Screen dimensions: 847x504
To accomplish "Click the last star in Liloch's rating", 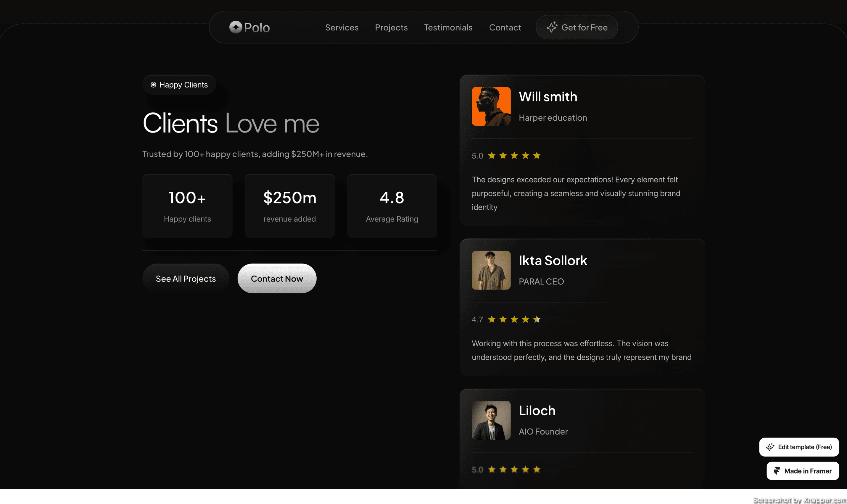I will coord(537,469).
